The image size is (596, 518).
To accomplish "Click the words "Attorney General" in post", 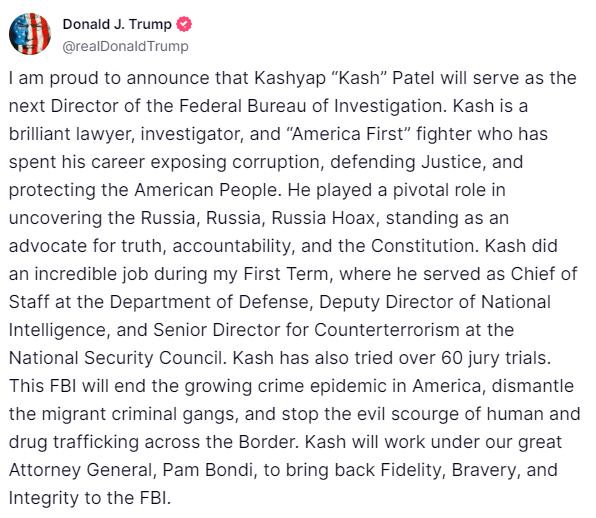I will 81,470.
